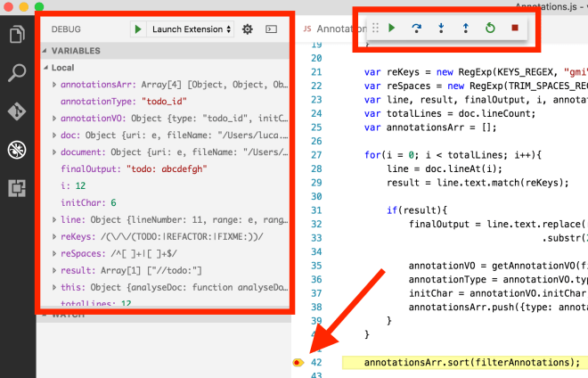Select the i: 12 variable row
Viewport: 588px width, 378px height.
coord(165,185)
